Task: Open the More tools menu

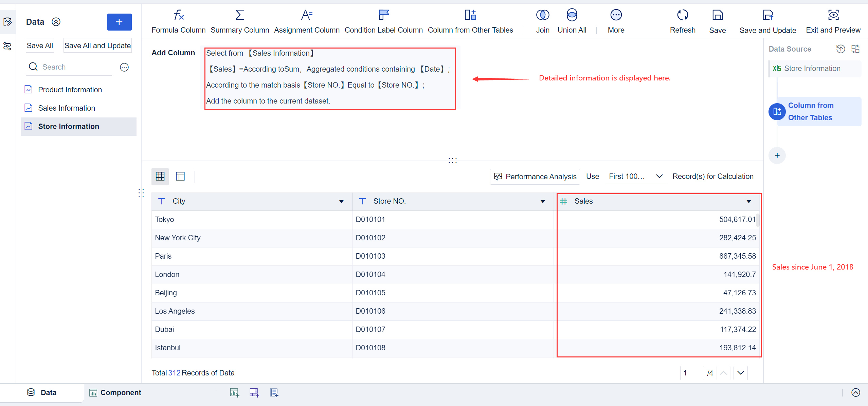Action: (616, 21)
